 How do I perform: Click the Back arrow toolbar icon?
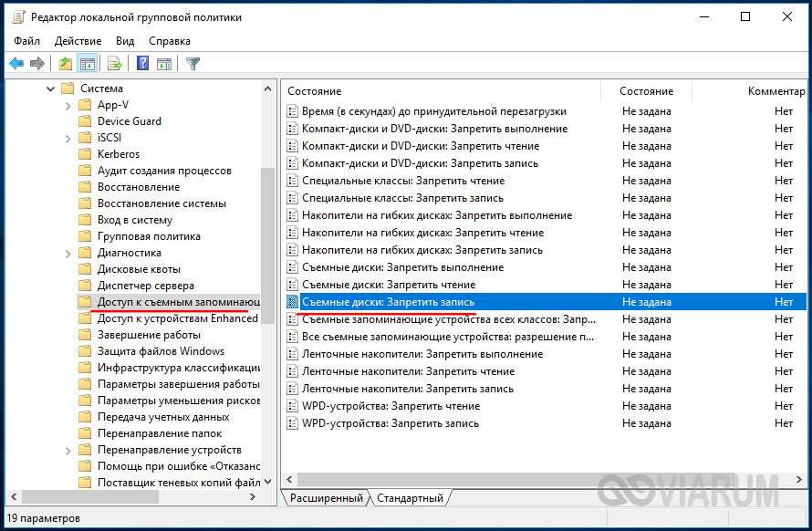coord(16,64)
